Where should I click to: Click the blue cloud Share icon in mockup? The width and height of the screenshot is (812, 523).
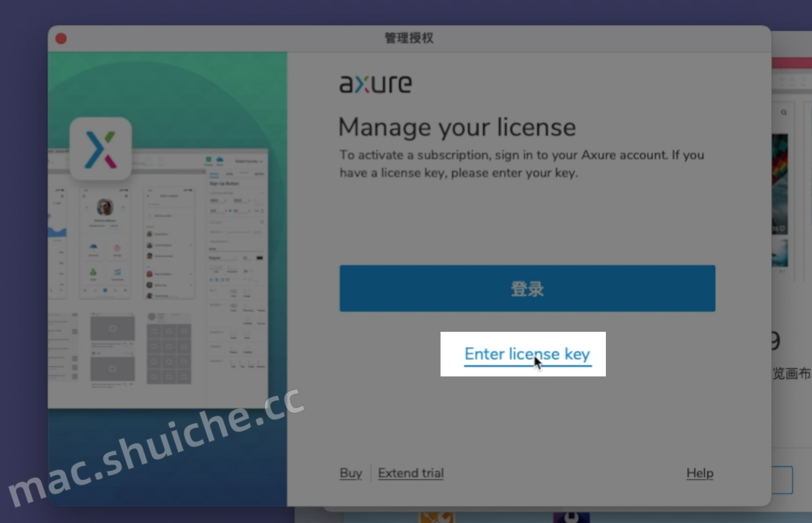[x=220, y=160]
